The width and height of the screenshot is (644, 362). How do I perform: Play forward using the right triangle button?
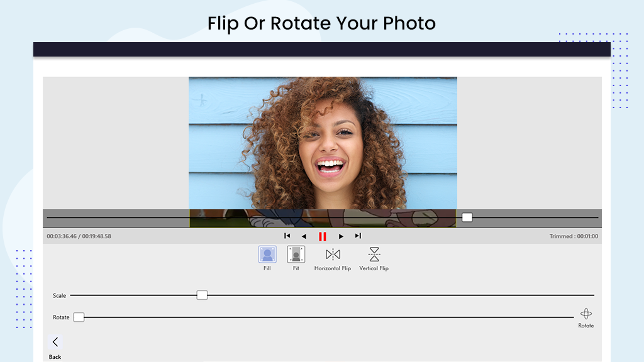point(341,236)
